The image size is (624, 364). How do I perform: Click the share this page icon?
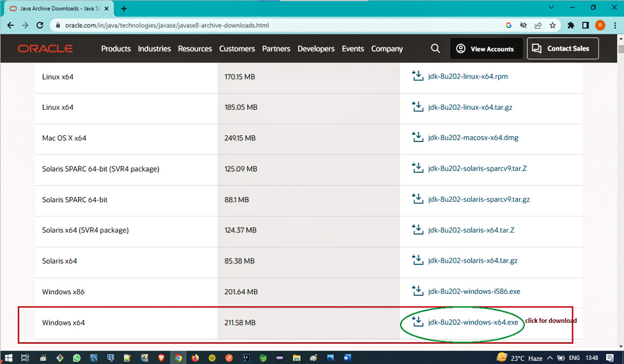538,25
